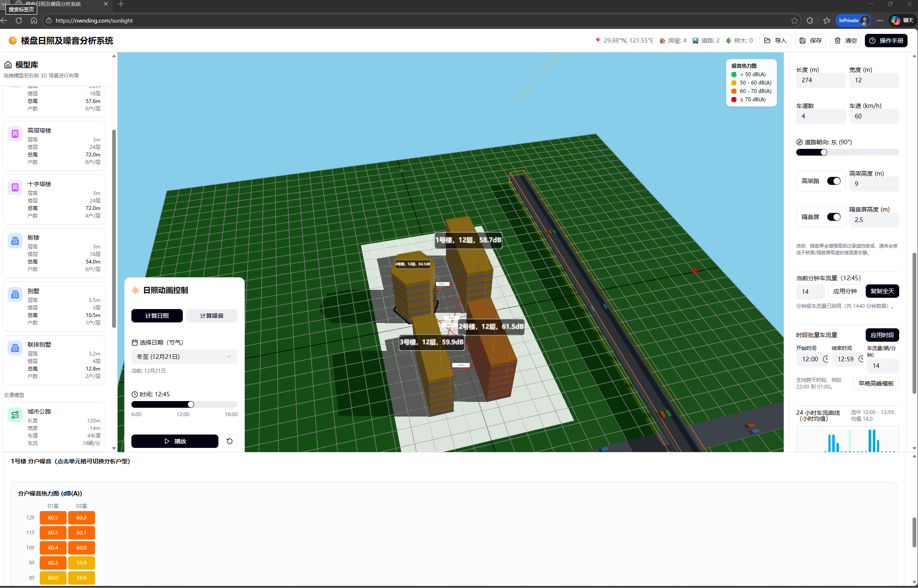Open browser extensions icon
Viewport: 918px width, 588px height.
click(810, 20)
